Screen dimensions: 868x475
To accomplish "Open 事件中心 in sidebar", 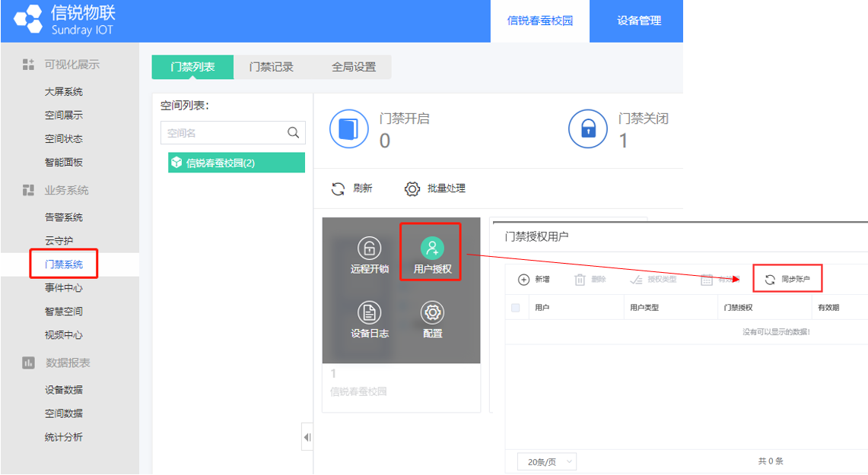I will click(64, 287).
